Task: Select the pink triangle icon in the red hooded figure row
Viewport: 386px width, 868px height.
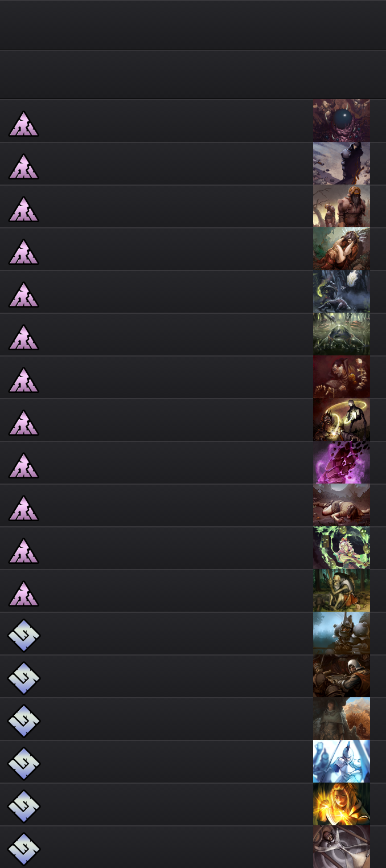Action: tap(23, 380)
